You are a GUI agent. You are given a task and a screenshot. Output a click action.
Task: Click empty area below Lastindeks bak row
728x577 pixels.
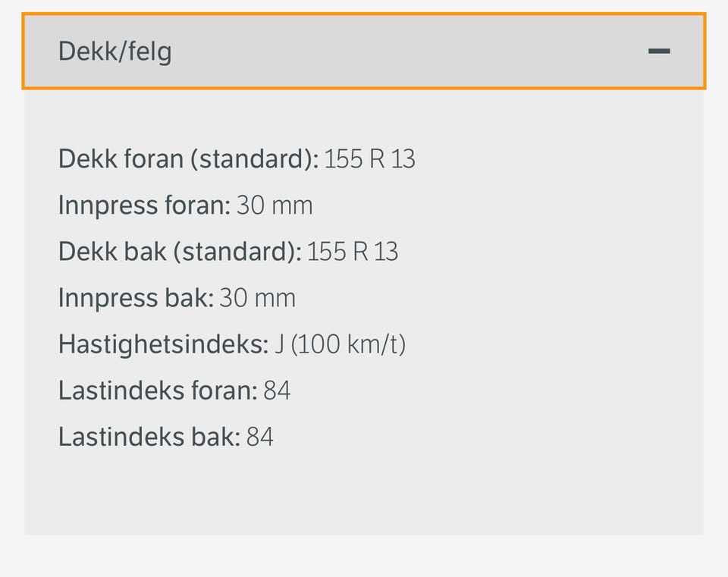364,492
